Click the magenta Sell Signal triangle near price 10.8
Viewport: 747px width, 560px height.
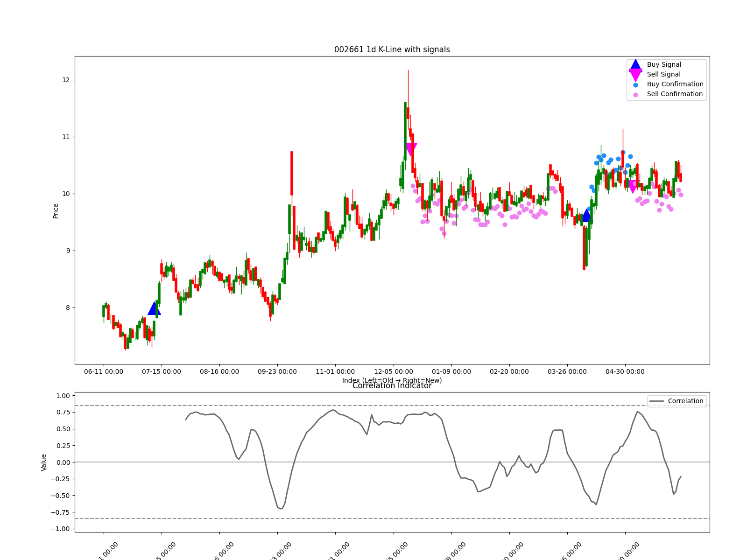coord(411,149)
